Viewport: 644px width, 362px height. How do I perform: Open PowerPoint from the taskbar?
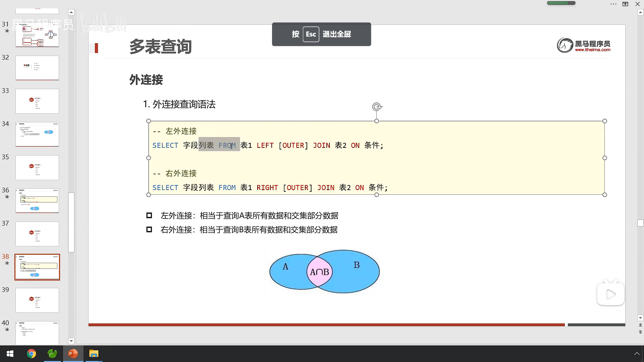pos(73,354)
